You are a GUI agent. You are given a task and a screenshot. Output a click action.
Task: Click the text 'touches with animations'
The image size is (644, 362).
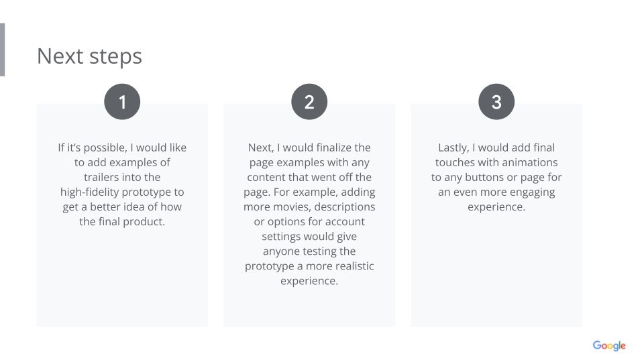coord(496,162)
